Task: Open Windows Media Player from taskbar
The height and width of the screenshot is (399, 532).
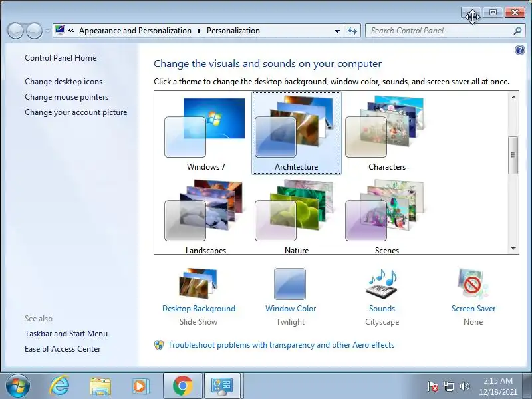Action: click(x=140, y=386)
